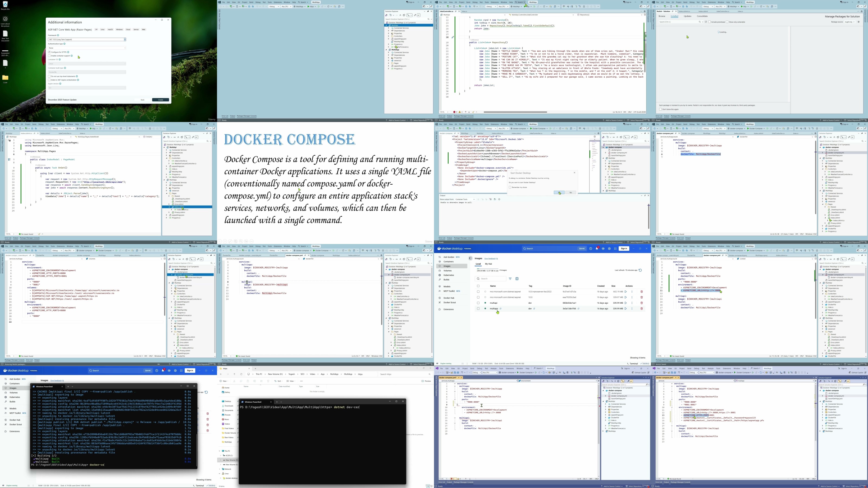The width and height of the screenshot is (868, 488).
Task: Click the NuGet refresh icon beside the search box
Action: (706, 22)
